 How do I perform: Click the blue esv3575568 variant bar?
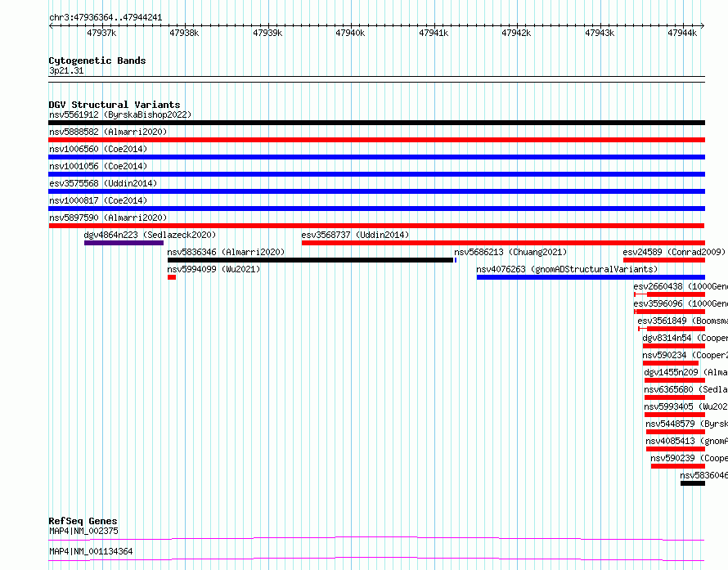coord(376,191)
